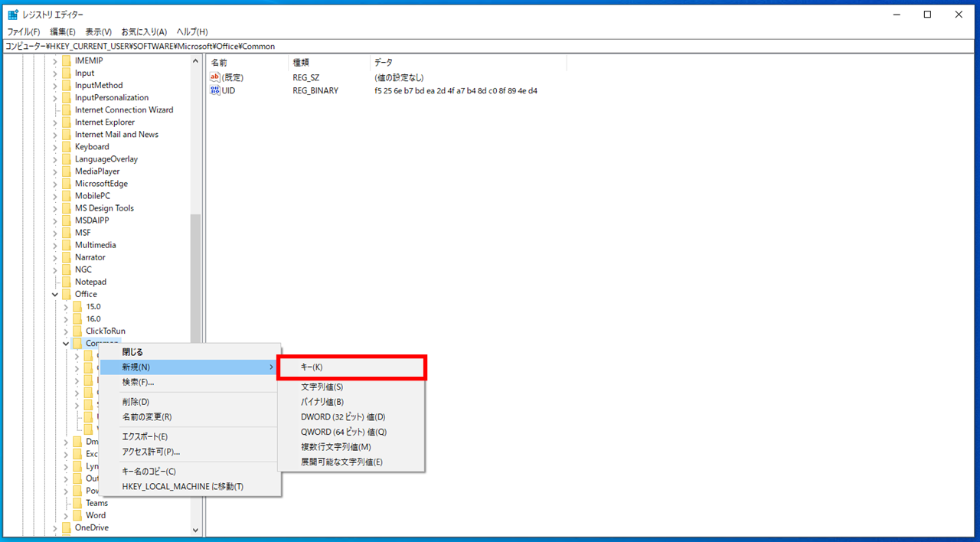Image resolution: width=980 pixels, height=542 pixels.
Task: Expand the MSDAIPP tree node
Action: [55, 220]
